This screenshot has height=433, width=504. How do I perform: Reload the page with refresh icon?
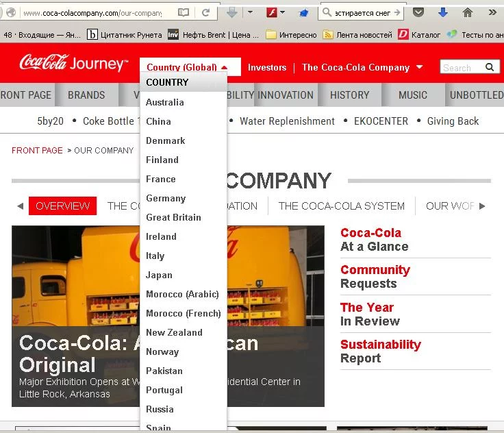click(205, 12)
